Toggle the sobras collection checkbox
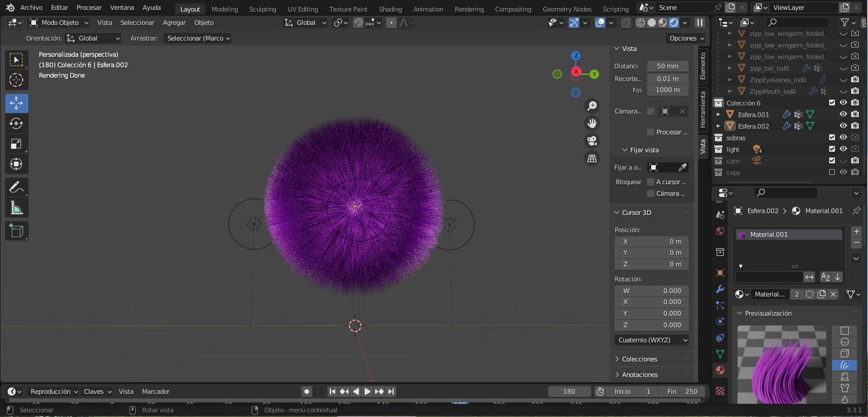868x417 pixels. 832,138
